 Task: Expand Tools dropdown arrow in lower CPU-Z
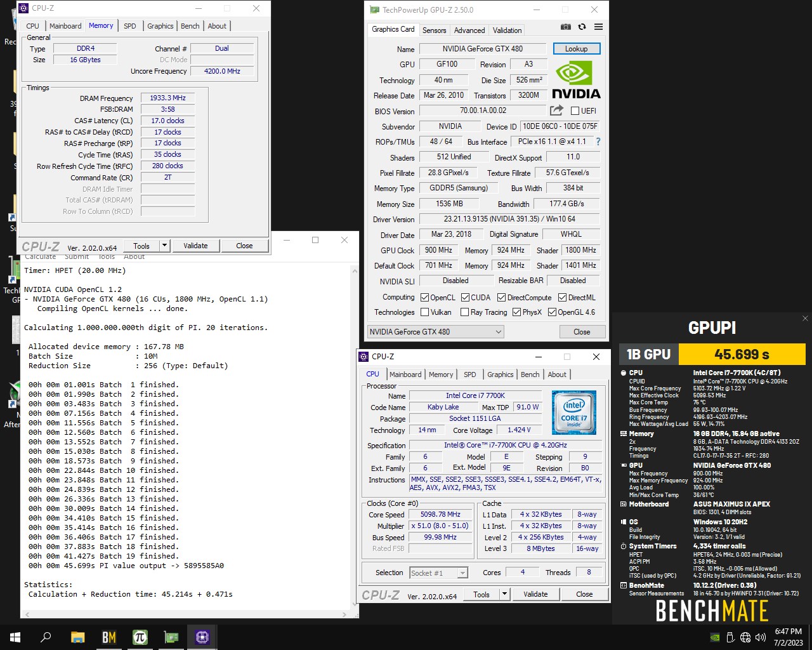(x=504, y=594)
